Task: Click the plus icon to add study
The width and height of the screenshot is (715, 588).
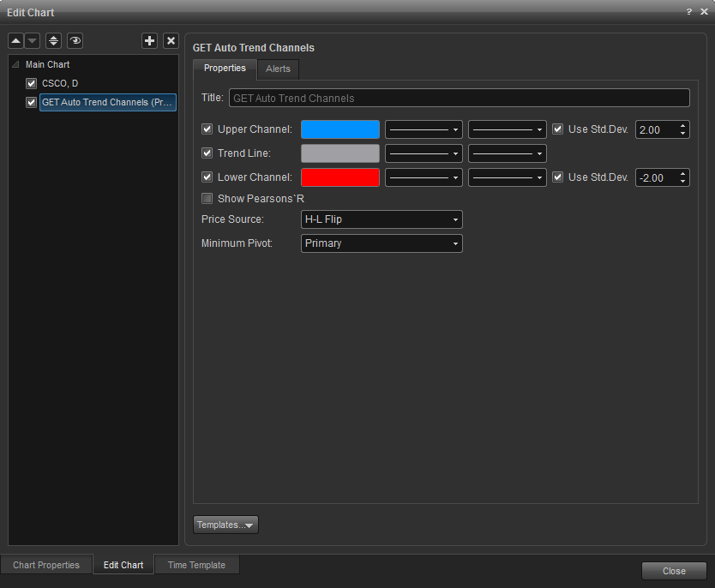Action: click(149, 41)
